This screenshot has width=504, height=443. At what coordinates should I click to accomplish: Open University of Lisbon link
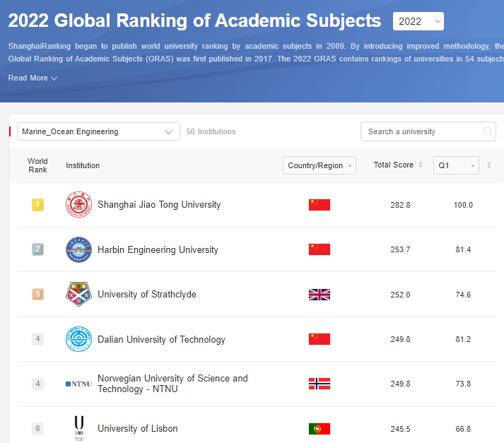click(x=138, y=429)
